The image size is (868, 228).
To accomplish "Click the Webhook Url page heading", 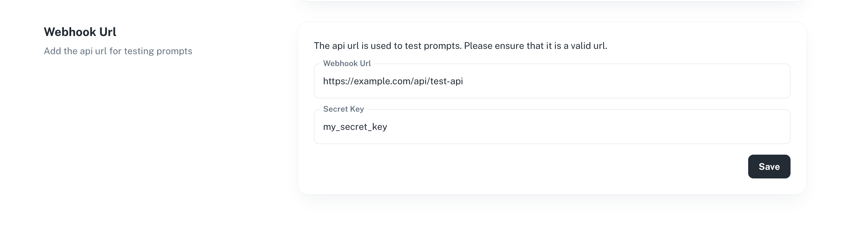I will click(80, 31).
